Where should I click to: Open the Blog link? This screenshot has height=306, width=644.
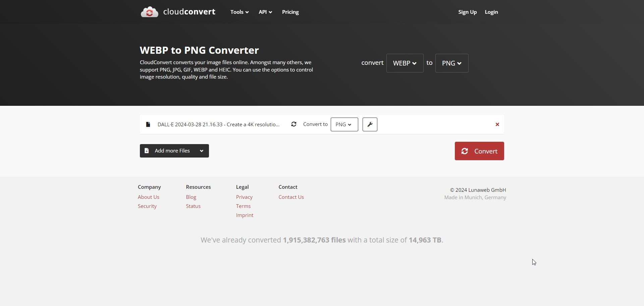(191, 197)
